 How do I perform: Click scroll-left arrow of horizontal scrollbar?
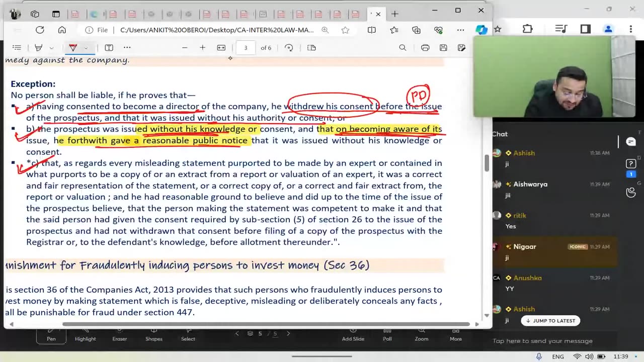click(x=11, y=324)
